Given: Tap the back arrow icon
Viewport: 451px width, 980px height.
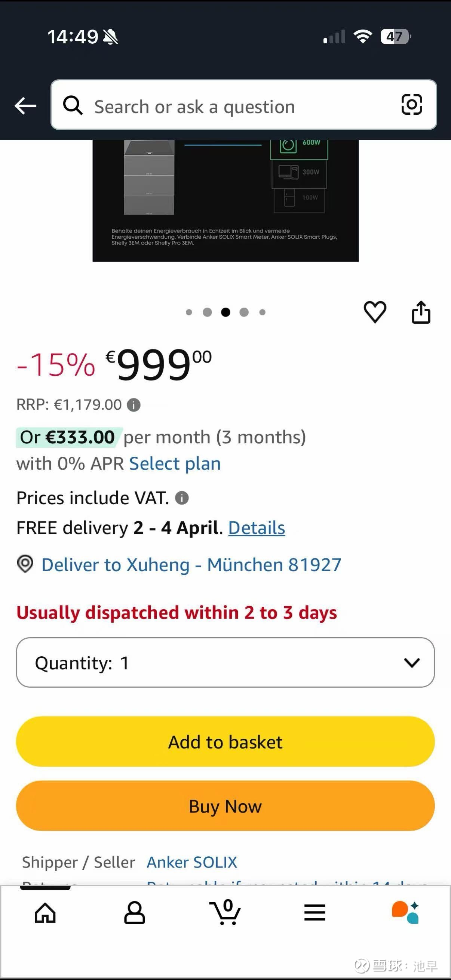Looking at the screenshot, I should (x=25, y=105).
